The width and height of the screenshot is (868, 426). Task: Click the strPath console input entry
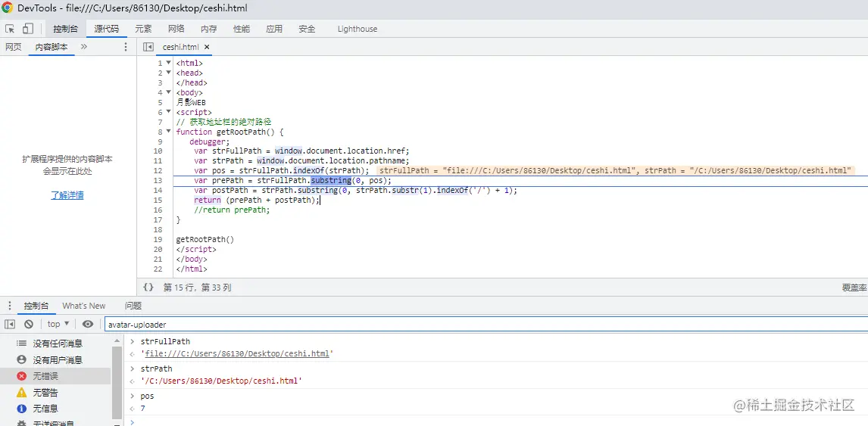(x=156, y=368)
